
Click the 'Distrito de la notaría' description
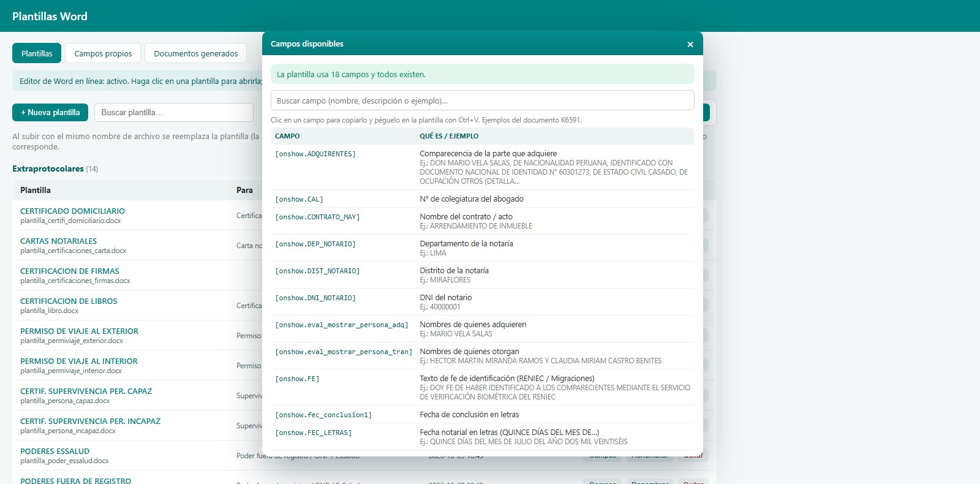coord(454,270)
